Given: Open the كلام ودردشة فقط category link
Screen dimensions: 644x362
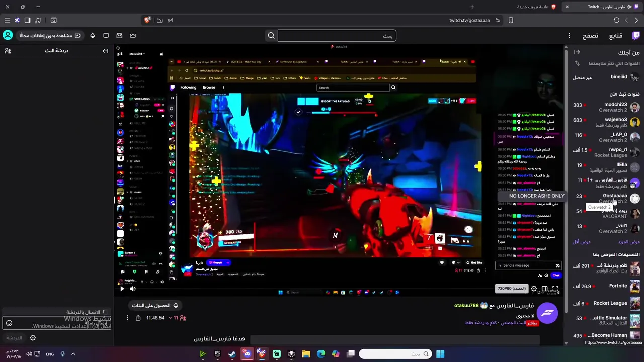Looking at the screenshot, I should click(480, 323).
